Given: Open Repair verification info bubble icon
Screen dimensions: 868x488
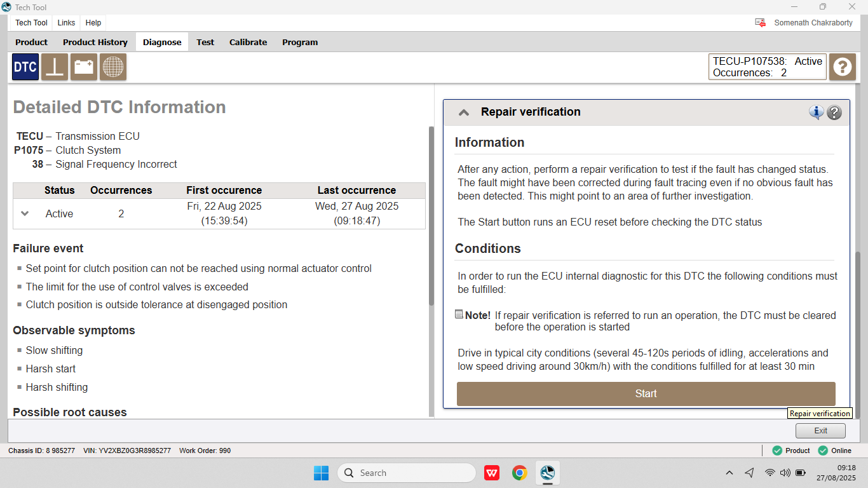Looking at the screenshot, I should (x=816, y=112).
